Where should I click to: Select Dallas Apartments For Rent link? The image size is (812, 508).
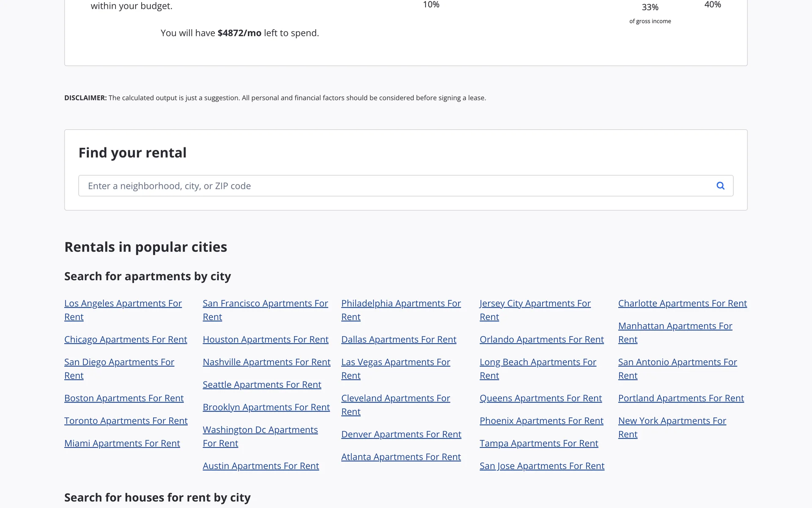[398, 340]
